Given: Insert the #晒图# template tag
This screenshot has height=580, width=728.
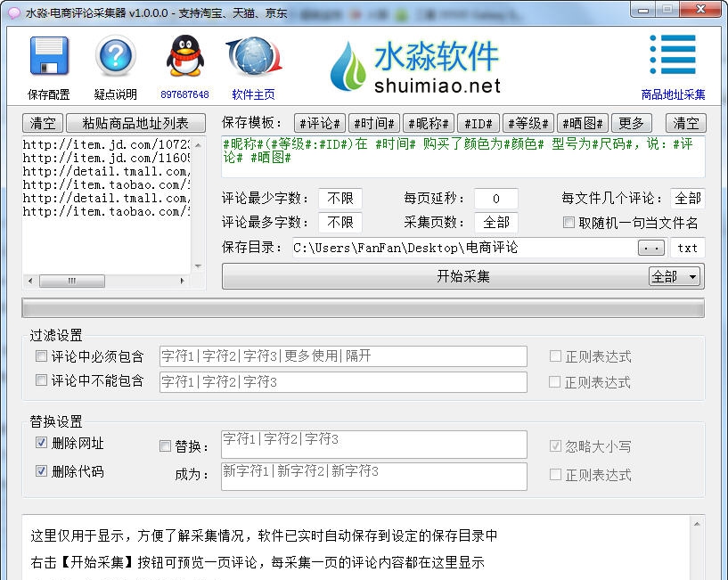Looking at the screenshot, I should coord(582,123).
